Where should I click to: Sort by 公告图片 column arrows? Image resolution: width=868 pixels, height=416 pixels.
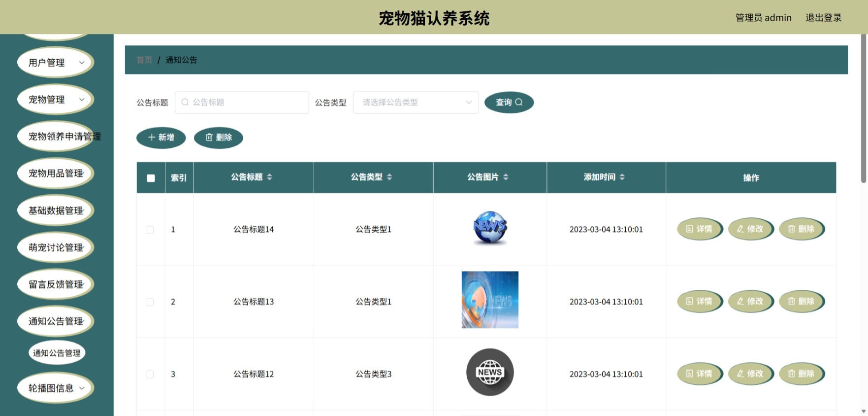506,177
